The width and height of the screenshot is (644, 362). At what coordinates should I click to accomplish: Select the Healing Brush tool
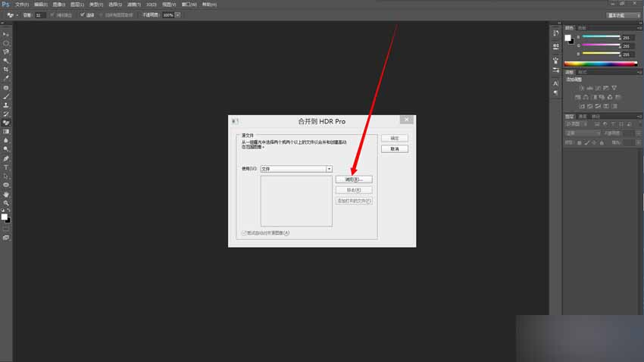(x=6, y=87)
